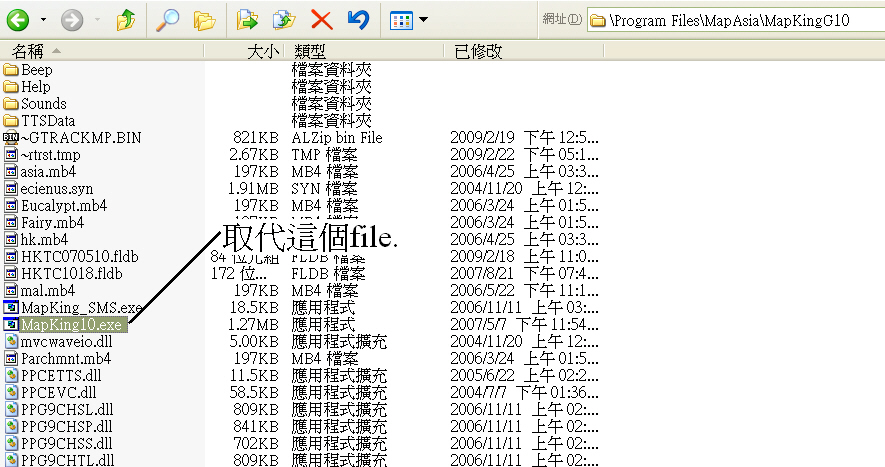Open the Back history dropdown arrow
The image size is (885, 467).
pyautogui.click(x=43, y=20)
